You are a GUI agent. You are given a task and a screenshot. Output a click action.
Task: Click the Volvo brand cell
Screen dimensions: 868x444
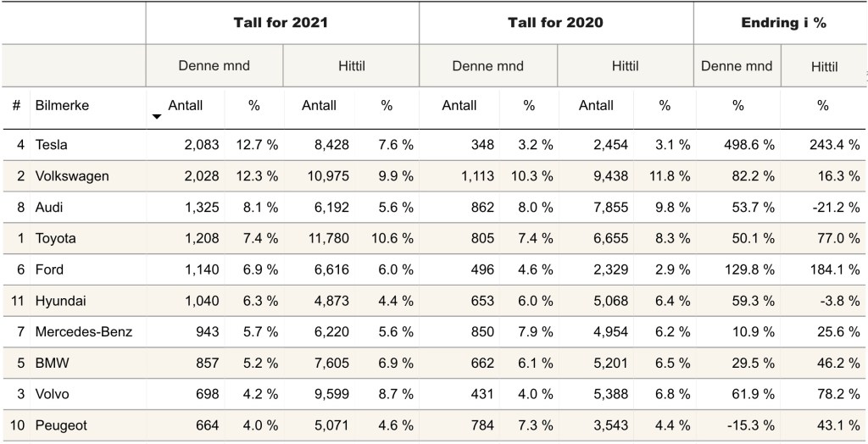click(52, 394)
